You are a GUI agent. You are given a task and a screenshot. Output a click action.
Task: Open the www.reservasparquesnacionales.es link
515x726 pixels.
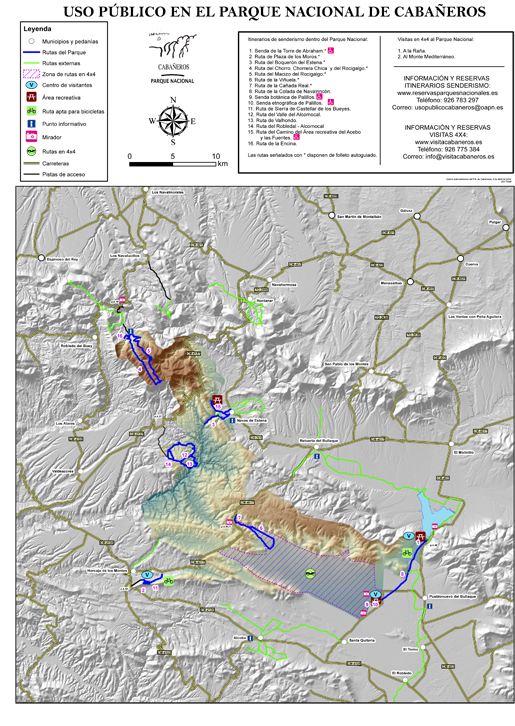pos(447,93)
